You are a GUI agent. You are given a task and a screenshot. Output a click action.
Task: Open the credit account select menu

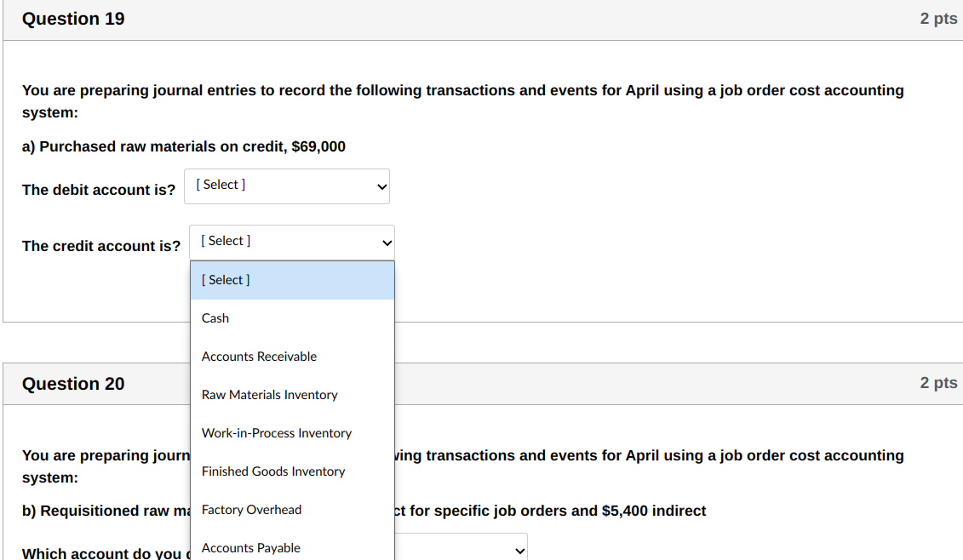[291, 242]
